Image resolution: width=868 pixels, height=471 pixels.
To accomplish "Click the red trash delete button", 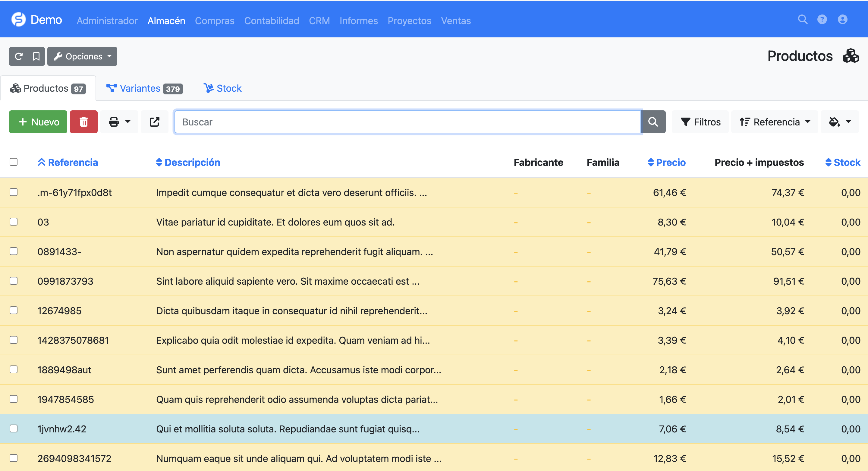I will pos(83,122).
